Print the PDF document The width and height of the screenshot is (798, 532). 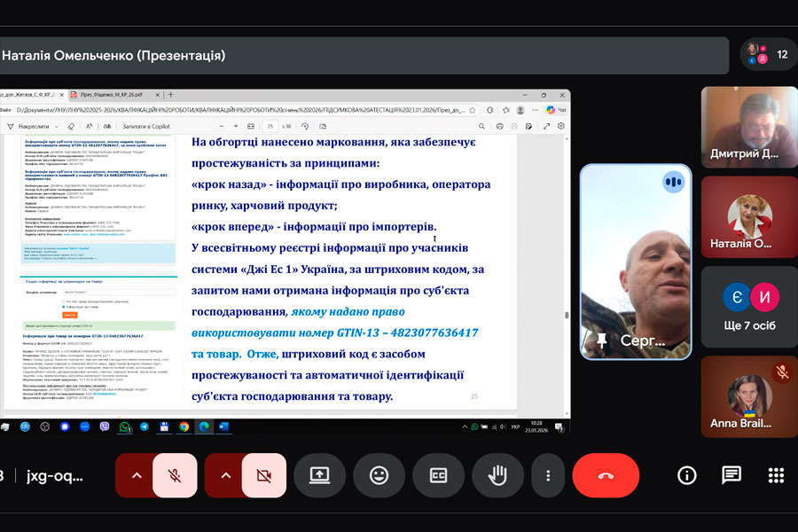click(x=500, y=126)
